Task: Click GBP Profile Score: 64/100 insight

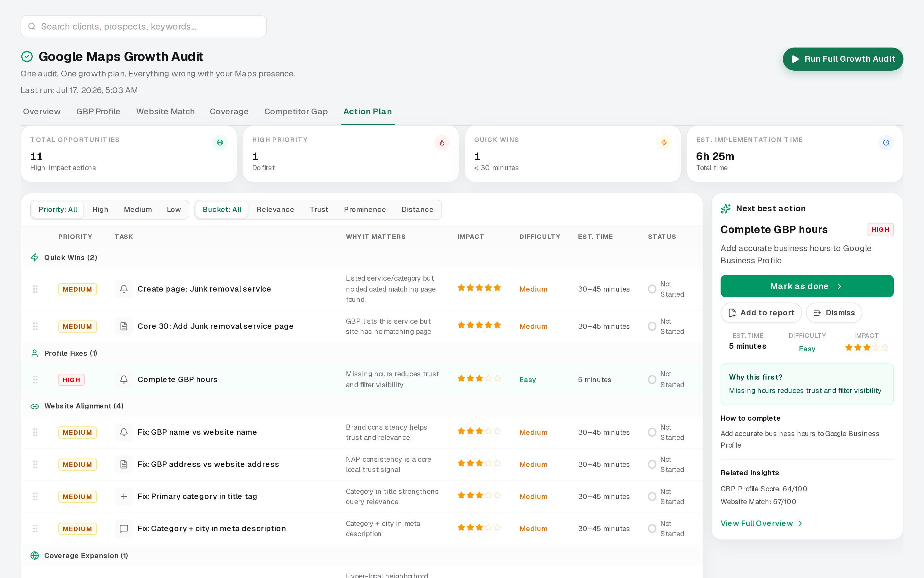Action: tap(764, 488)
